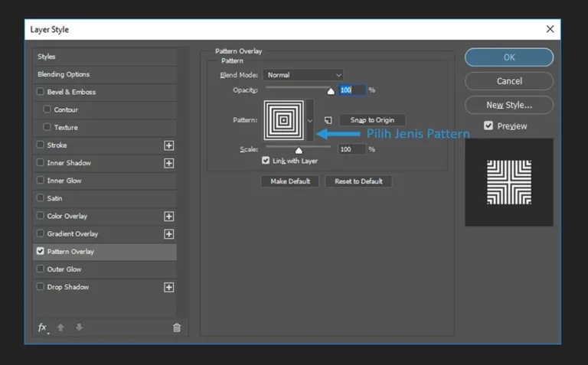Add another Inner Shadow with plus icon
This screenshot has height=365, width=588.
168,163
